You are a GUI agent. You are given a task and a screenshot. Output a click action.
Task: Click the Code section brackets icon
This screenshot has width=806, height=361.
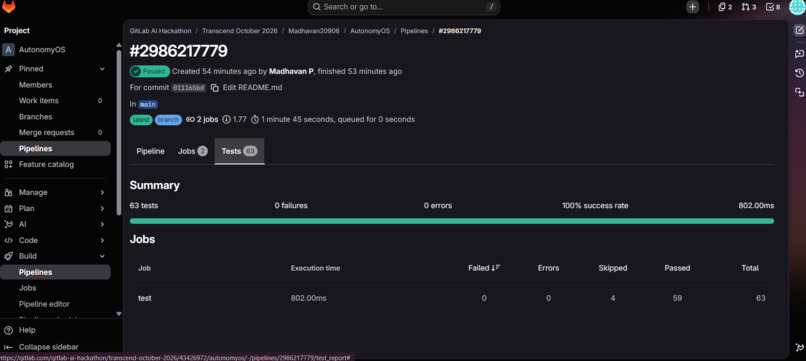coord(8,240)
